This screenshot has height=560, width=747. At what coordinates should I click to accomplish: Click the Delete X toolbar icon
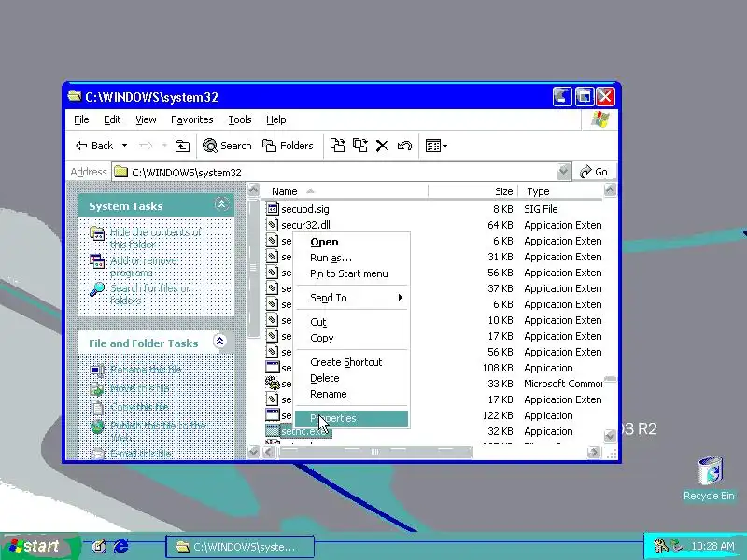tap(382, 146)
